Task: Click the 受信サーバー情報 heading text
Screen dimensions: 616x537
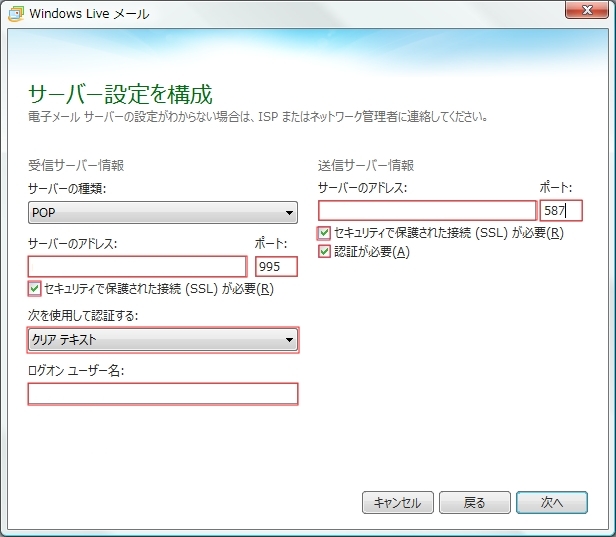Action: pos(76,165)
